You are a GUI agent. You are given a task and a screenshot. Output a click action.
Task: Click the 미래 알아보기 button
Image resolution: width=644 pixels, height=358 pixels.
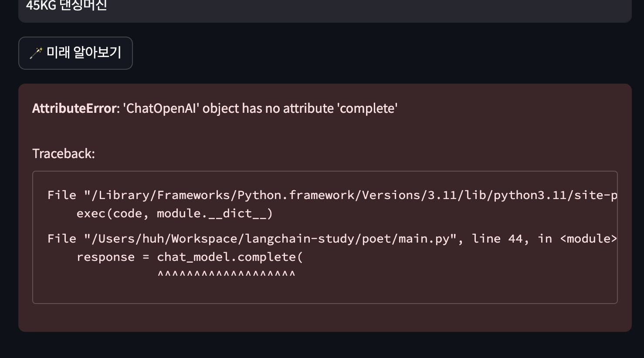coord(75,53)
